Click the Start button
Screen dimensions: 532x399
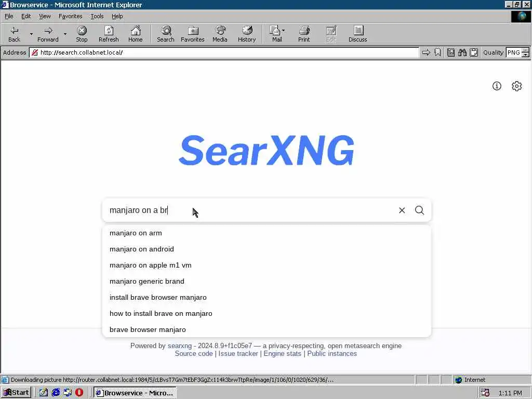click(16, 393)
